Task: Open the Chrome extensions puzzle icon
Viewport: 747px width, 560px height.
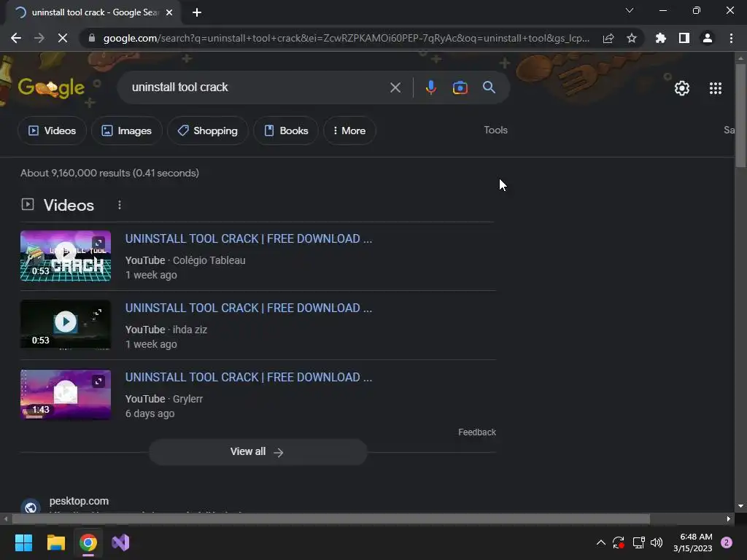Action: pyautogui.click(x=661, y=38)
